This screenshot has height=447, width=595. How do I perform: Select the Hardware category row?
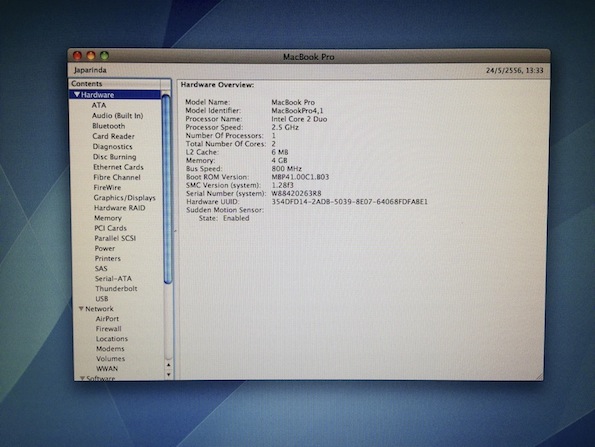coord(115,94)
